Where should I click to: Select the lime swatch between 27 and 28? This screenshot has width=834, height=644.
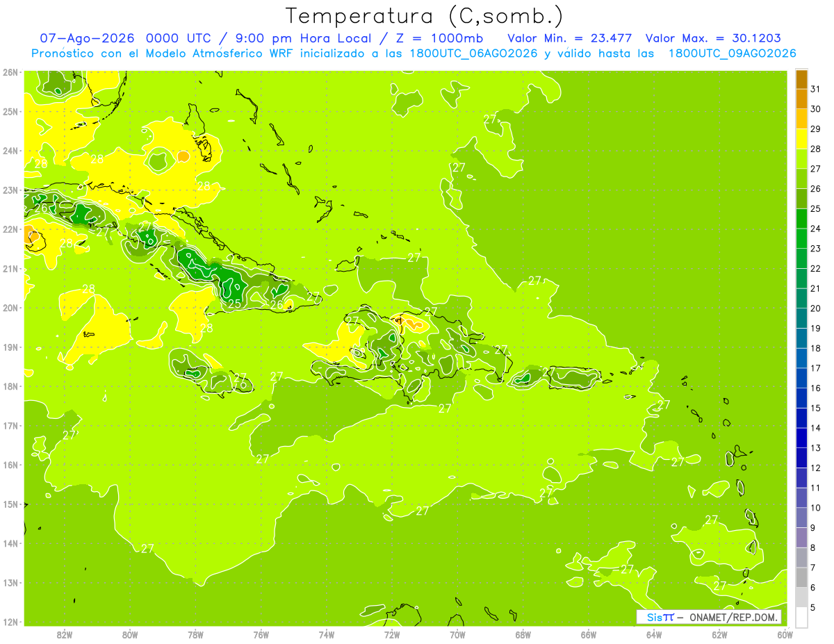(801, 159)
